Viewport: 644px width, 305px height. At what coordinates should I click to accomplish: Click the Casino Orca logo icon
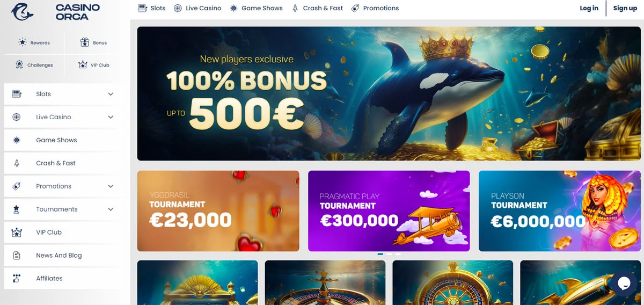pos(24,12)
